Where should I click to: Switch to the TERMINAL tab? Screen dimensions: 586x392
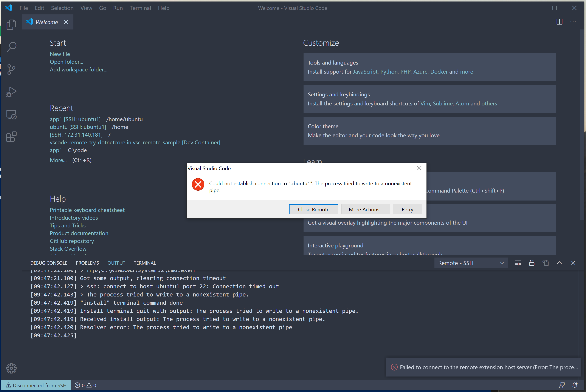tap(145, 263)
